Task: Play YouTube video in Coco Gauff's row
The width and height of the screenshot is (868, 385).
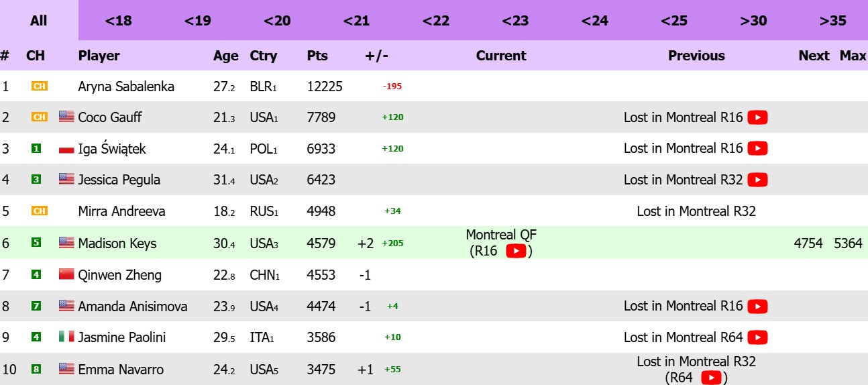Action: click(757, 117)
